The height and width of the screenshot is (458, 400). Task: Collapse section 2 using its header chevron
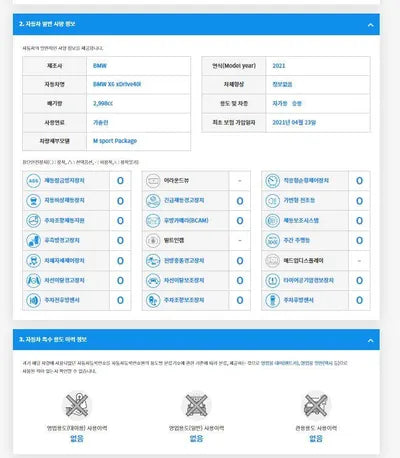[x=370, y=25]
